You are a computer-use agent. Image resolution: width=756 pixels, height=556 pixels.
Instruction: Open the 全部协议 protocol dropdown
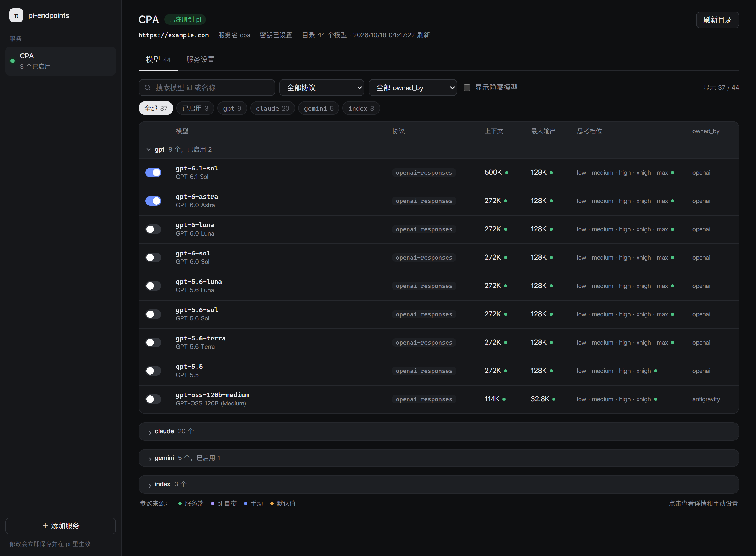click(x=322, y=88)
